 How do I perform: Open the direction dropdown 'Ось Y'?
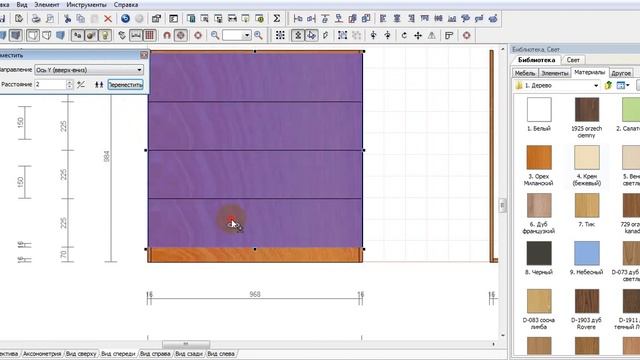click(89, 70)
